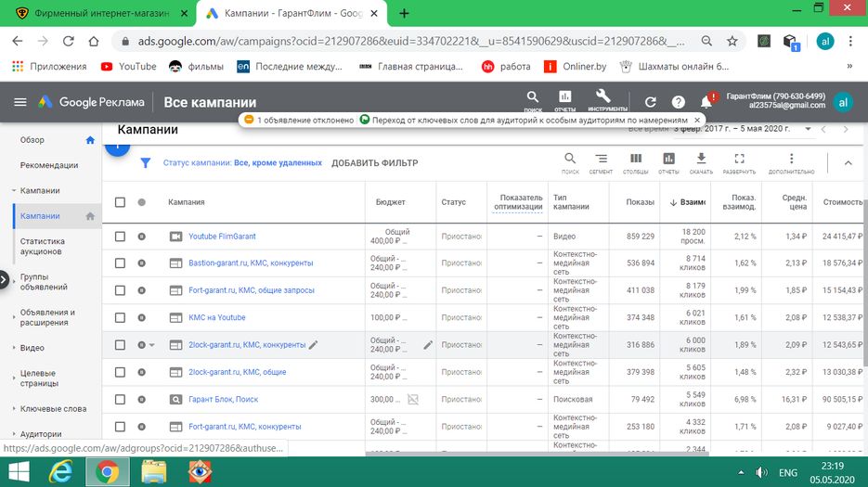Click the home icon next to Обзор

[x=90, y=140]
